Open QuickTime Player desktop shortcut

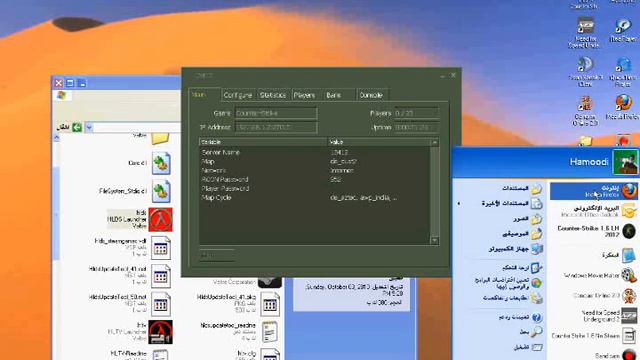click(623, 71)
